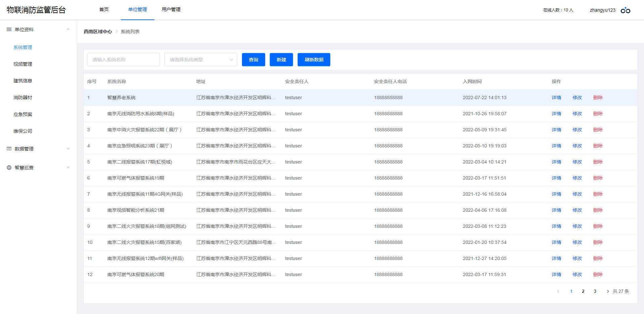Click 删除 for 南京可燃气体报警系统20期 row
644x314 pixels.
[x=598, y=274]
